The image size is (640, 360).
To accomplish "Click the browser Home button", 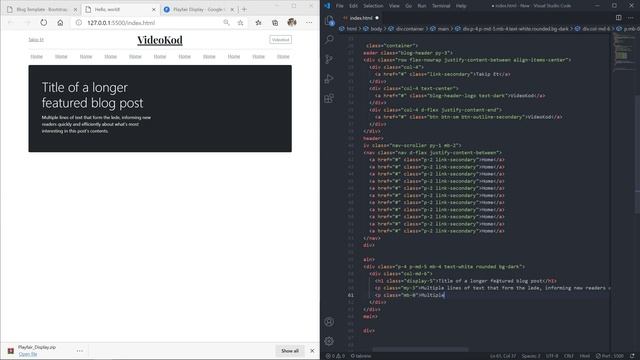I will tap(60, 23).
